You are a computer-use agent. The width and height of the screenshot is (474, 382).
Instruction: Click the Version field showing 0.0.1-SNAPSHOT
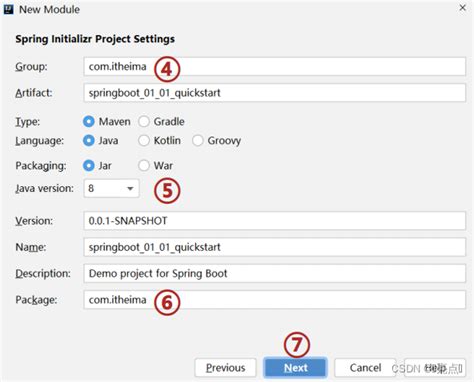(275, 221)
